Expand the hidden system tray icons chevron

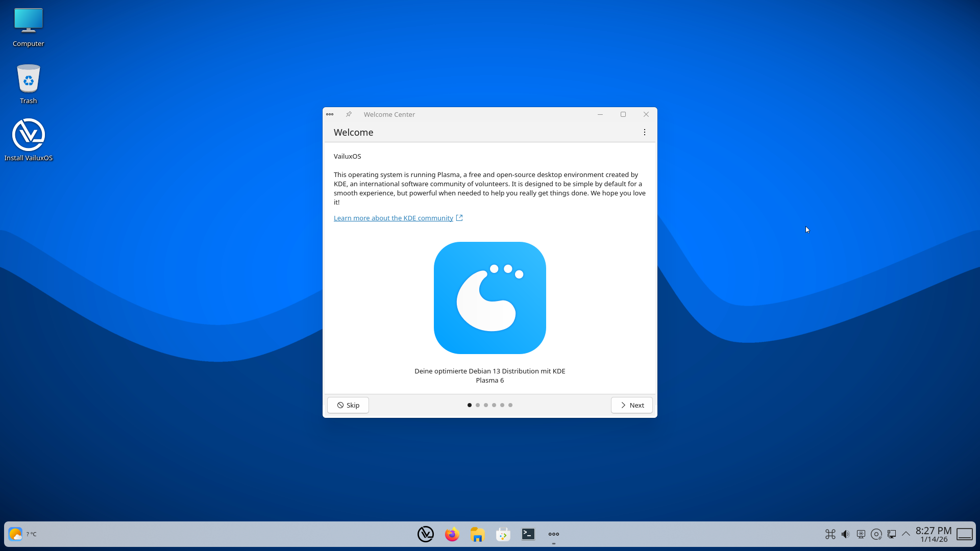906,534
